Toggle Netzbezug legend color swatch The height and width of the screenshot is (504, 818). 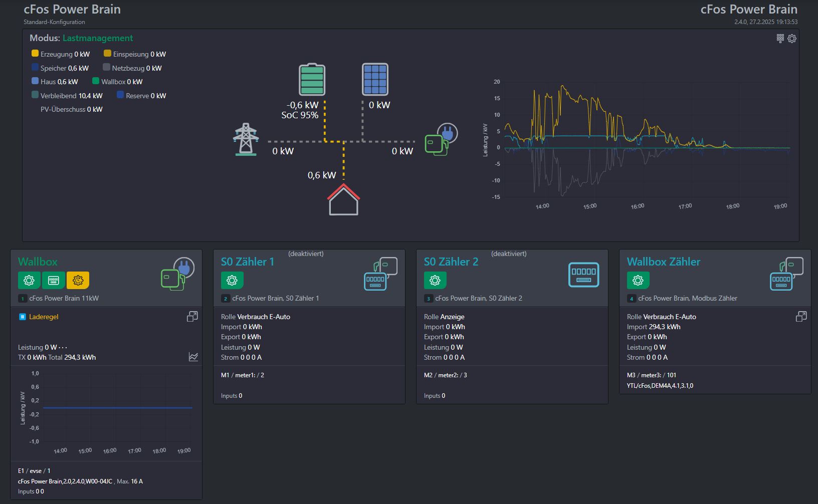(x=106, y=67)
